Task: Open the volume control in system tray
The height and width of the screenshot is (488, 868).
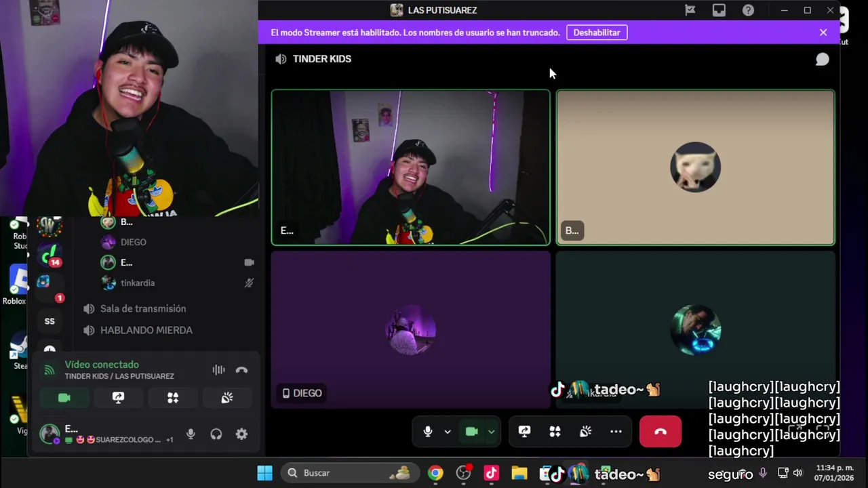Action: click(797, 473)
